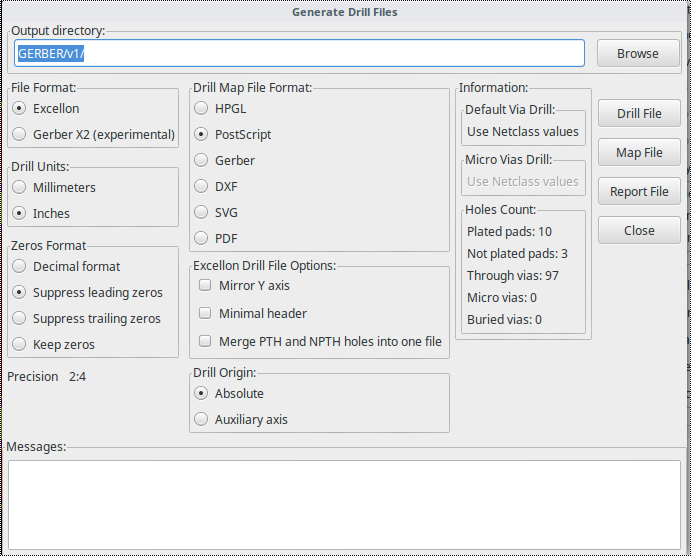
Task: Pick SVG drill map format
Action: [202, 212]
